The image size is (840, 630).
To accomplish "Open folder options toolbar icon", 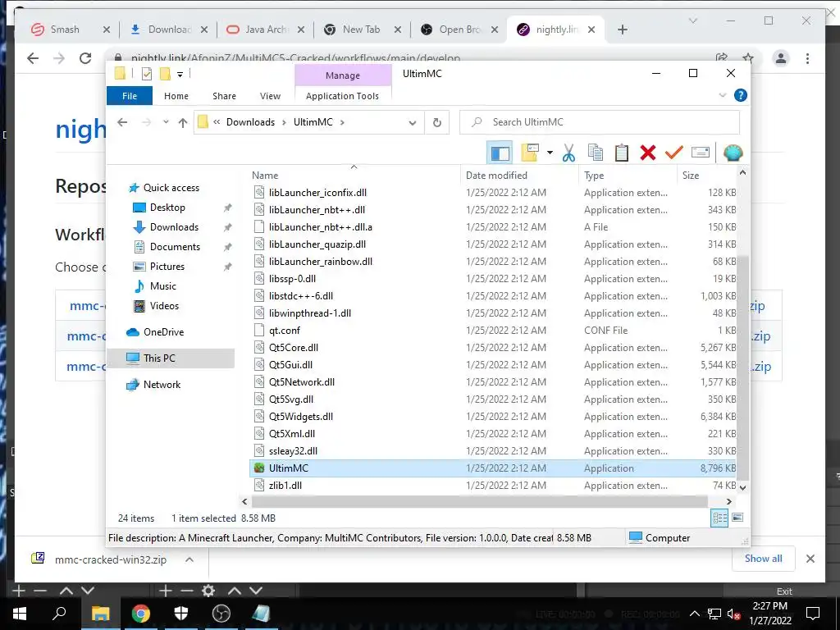I will [x=530, y=153].
